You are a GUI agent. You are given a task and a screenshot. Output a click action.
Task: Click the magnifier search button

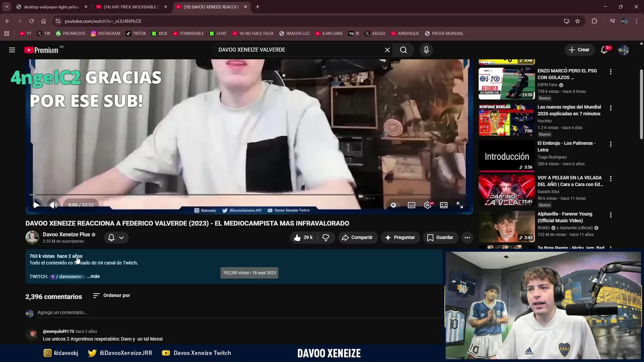[404, 50]
